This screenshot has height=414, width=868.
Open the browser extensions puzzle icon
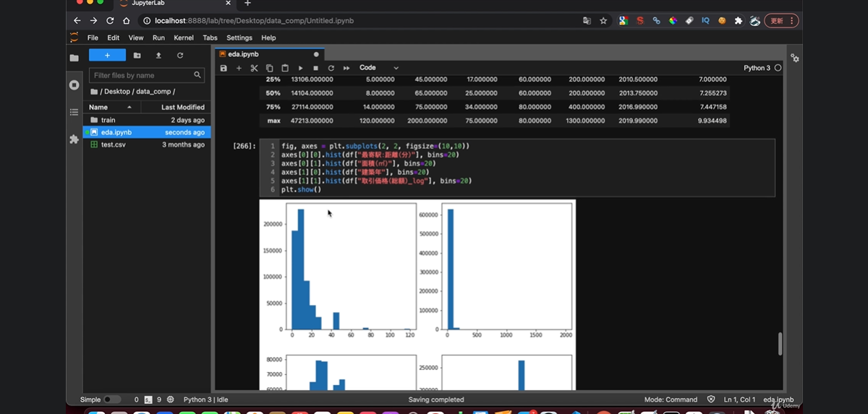click(x=738, y=21)
